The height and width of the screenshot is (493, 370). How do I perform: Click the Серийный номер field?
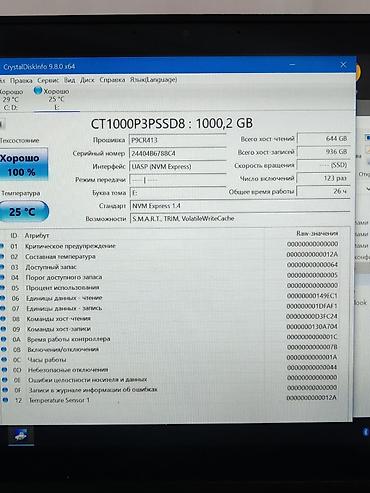point(178,153)
